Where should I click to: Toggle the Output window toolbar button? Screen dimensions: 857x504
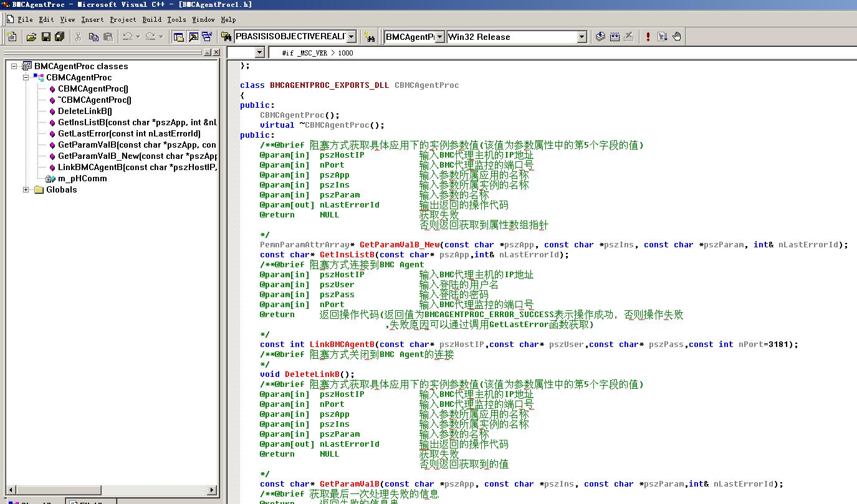coord(193,37)
